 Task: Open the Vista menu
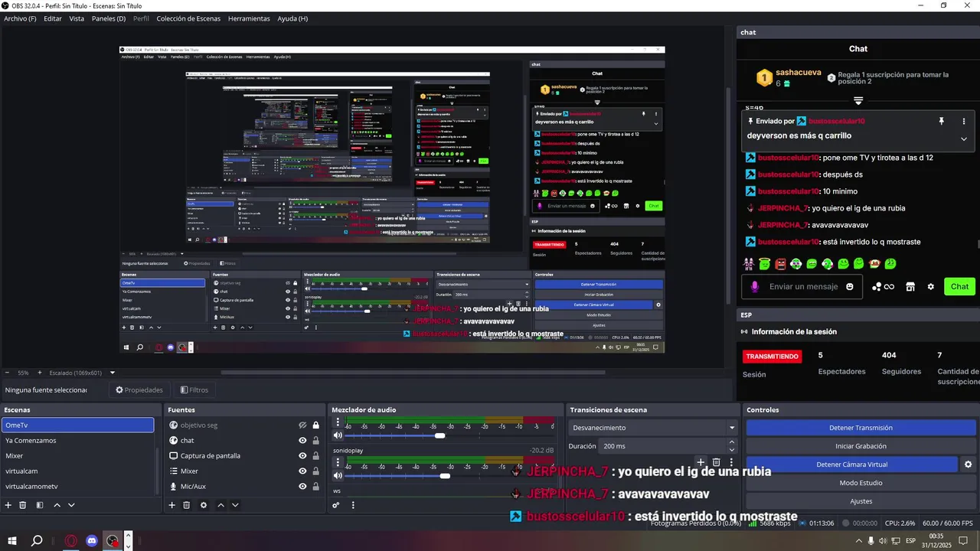coord(77,18)
